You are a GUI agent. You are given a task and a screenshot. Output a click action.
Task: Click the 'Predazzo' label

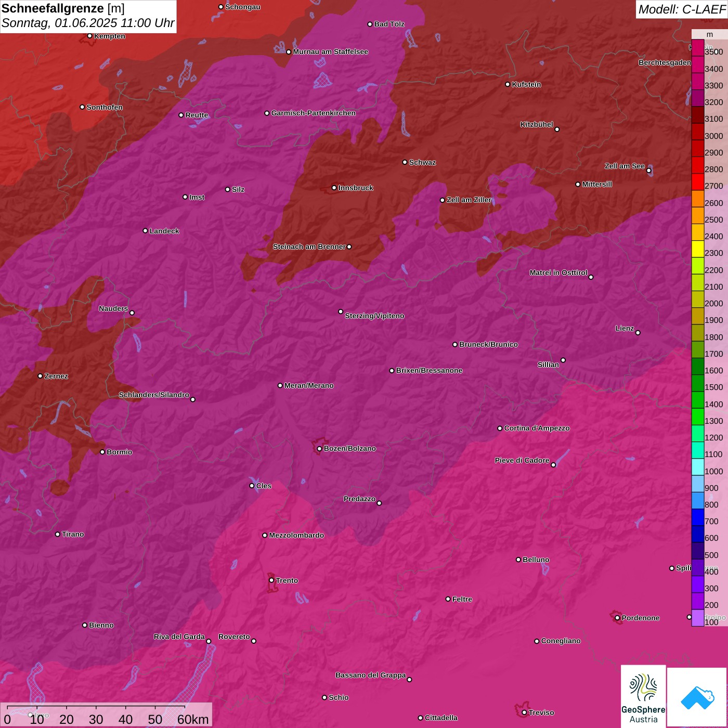tap(359, 499)
